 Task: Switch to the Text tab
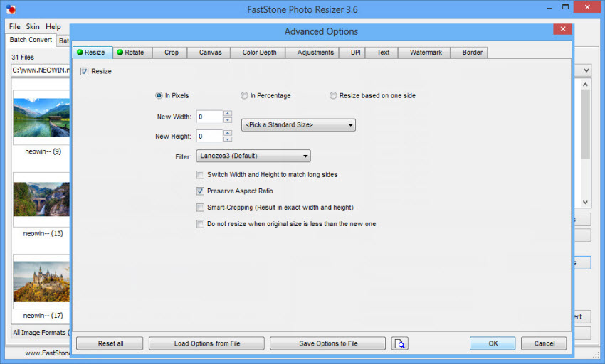point(383,53)
